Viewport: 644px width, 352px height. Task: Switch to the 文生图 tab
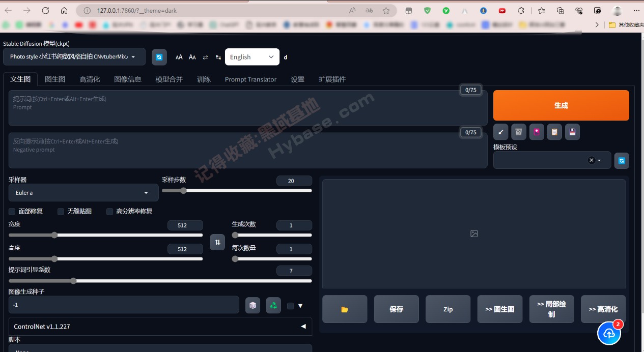point(20,79)
